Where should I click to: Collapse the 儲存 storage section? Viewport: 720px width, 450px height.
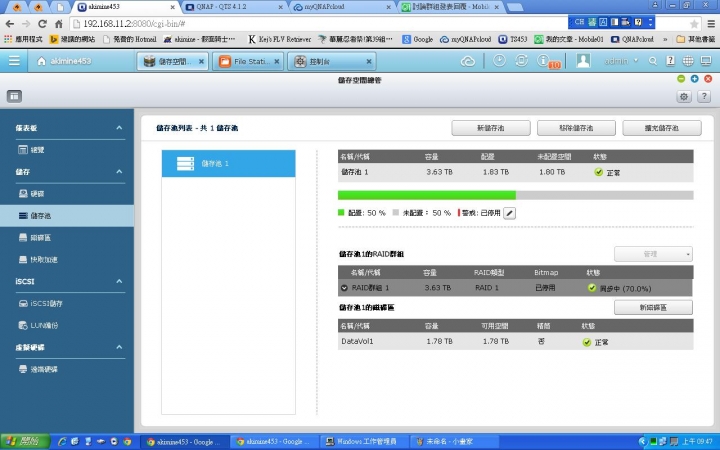coord(119,172)
